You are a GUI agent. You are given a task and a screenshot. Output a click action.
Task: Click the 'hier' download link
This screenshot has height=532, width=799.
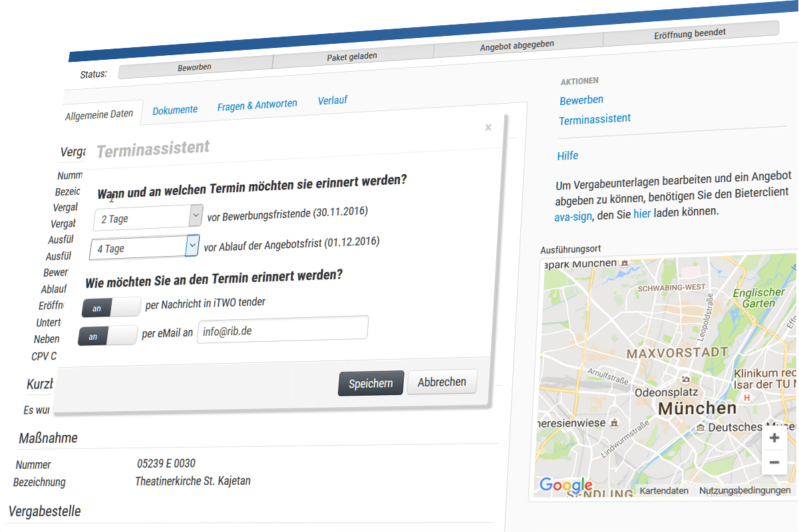click(x=642, y=213)
